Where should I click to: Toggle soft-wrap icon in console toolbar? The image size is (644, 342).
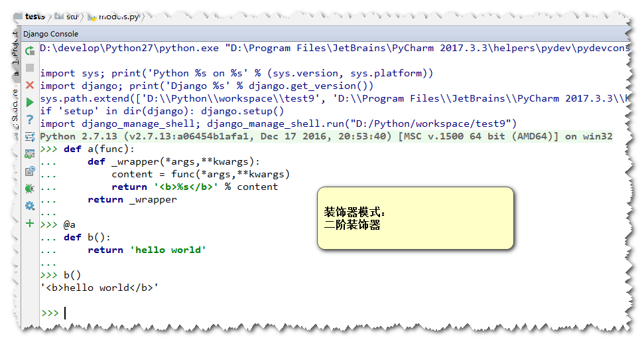point(30,137)
